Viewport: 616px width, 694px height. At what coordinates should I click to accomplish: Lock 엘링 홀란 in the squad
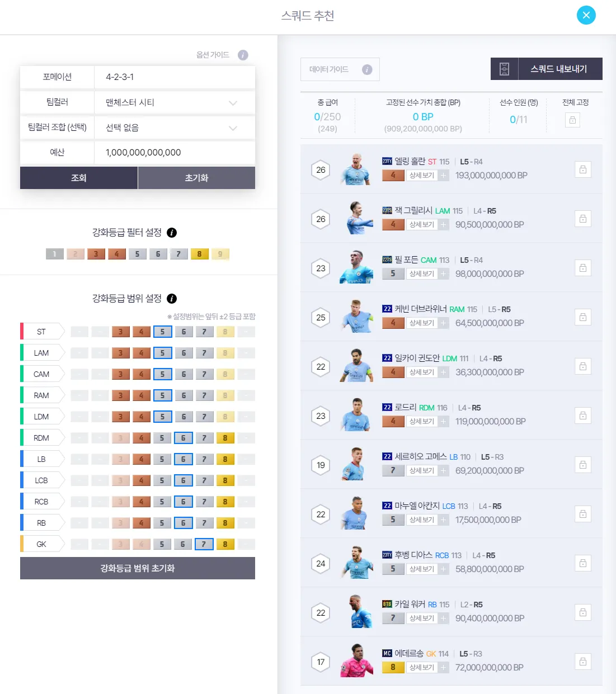click(x=582, y=169)
